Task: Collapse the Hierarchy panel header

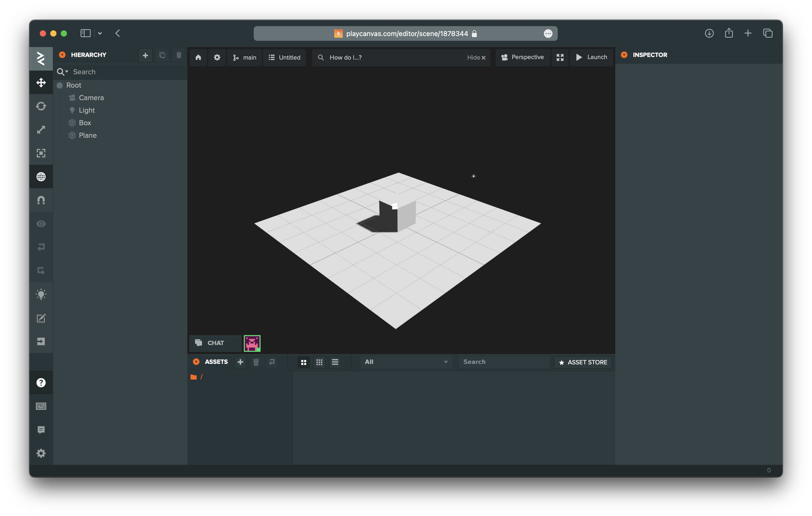Action: point(62,55)
